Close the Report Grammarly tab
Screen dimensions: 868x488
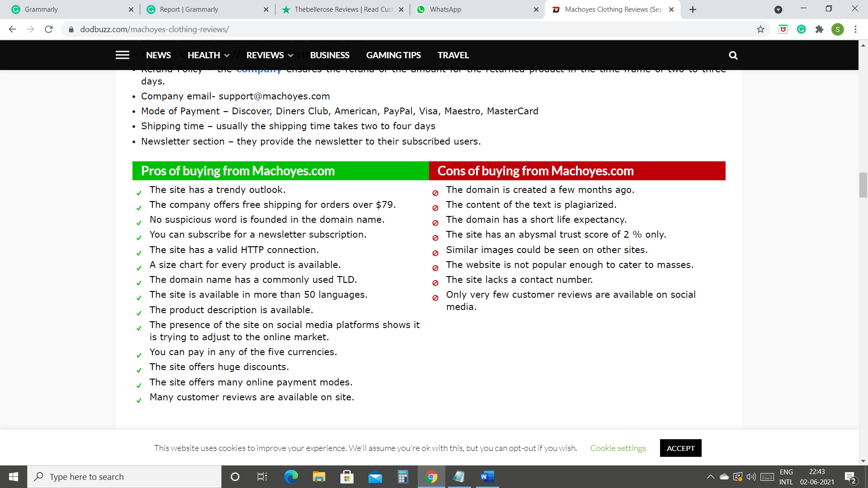(266, 9)
